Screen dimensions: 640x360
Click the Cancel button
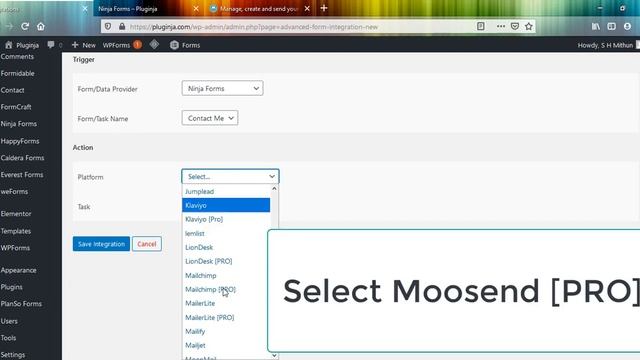147,244
